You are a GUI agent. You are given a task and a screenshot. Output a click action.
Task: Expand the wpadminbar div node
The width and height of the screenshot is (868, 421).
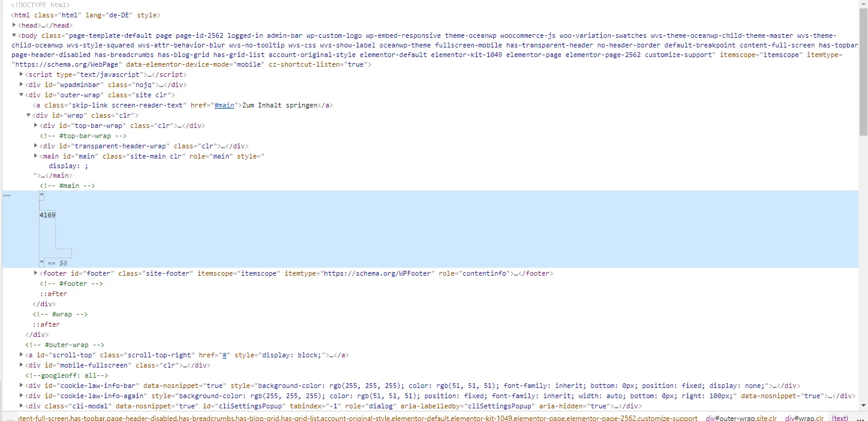(21, 85)
